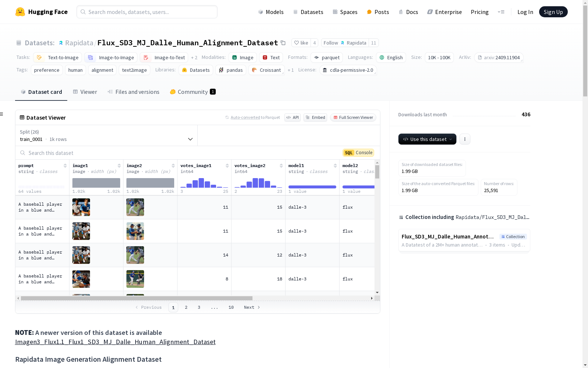Switch to Files and versions tab
This screenshot has height=368, width=588.
(133, 92)
